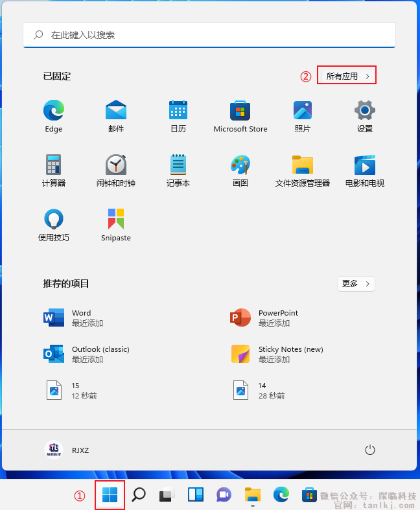Open 记事本 notepad
Screen dimensions: 420x510
[x=178, y=170]
